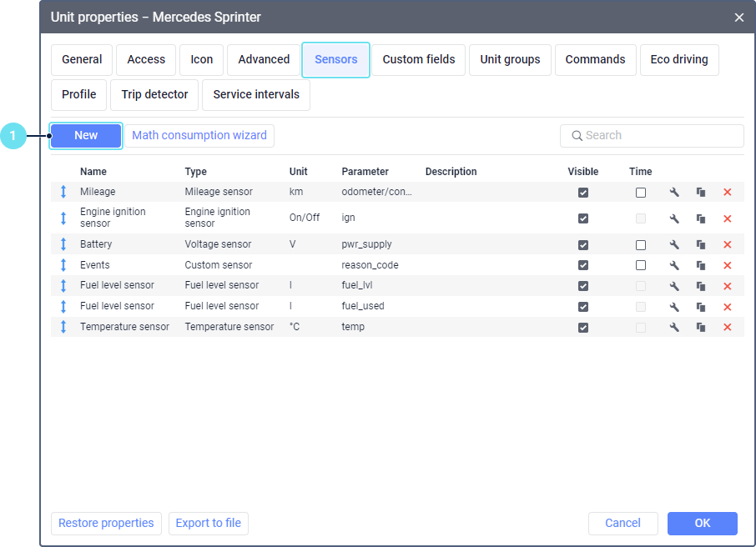Viewport: 756px width, 547px height.
Task: Open the Math consumption wizard
Action: click(199, 136)
